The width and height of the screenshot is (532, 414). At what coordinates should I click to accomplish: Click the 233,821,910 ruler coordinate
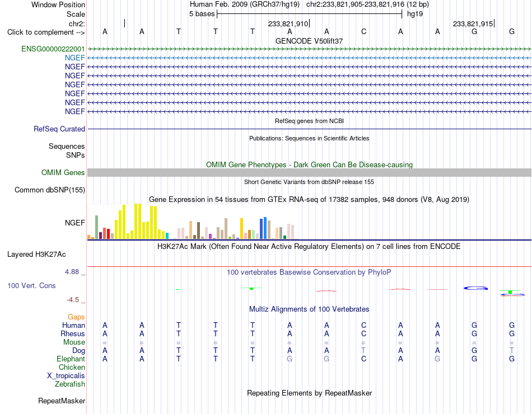288,23
